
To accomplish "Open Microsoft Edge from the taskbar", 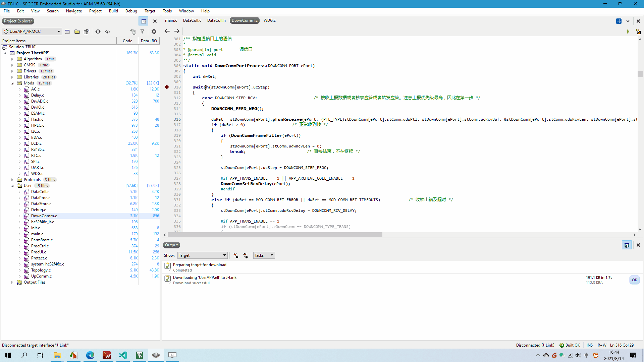I will (90, 355).
